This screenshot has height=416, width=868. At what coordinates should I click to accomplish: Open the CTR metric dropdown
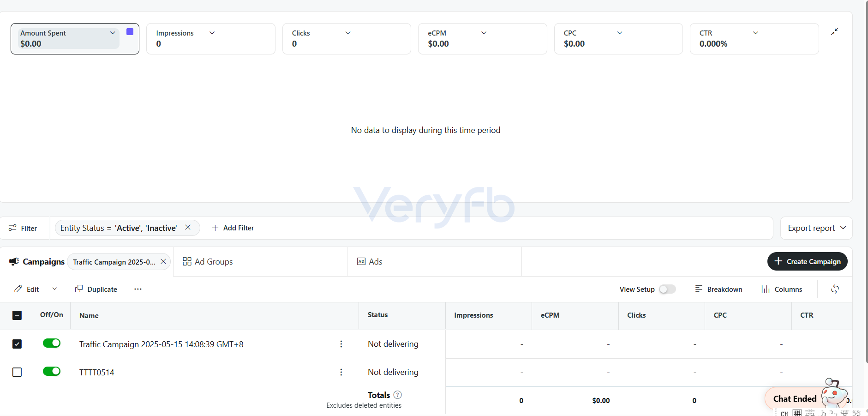755,33
